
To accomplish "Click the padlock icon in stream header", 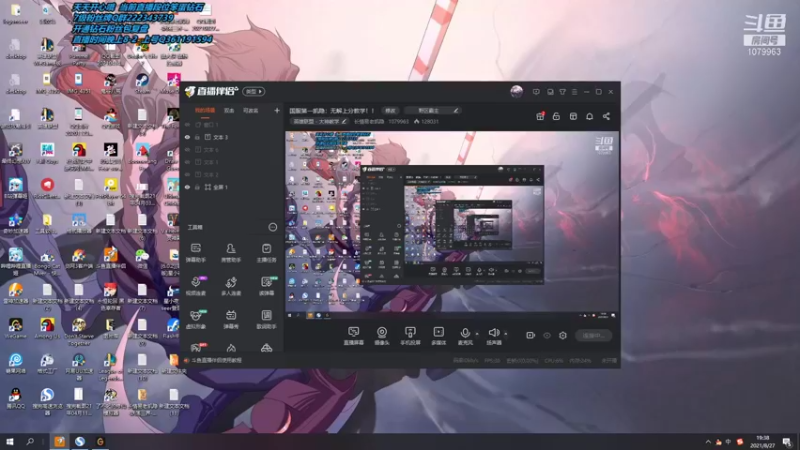I will (556, 116).
